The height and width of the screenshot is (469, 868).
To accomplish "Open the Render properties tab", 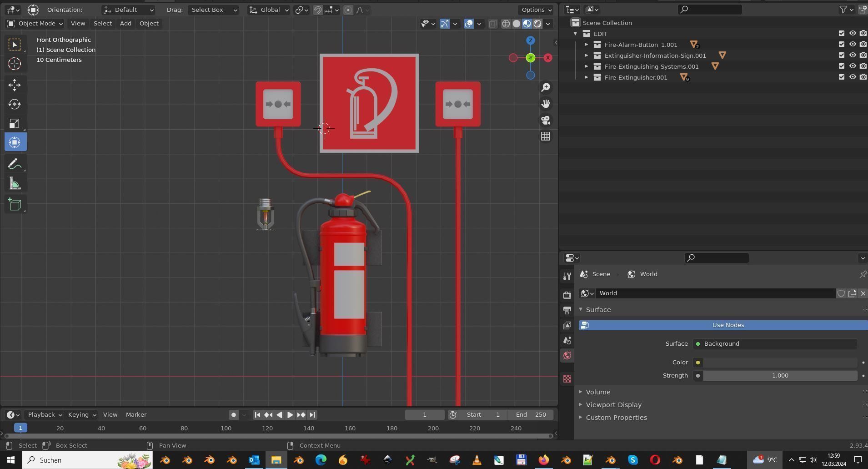I will 567,295.
